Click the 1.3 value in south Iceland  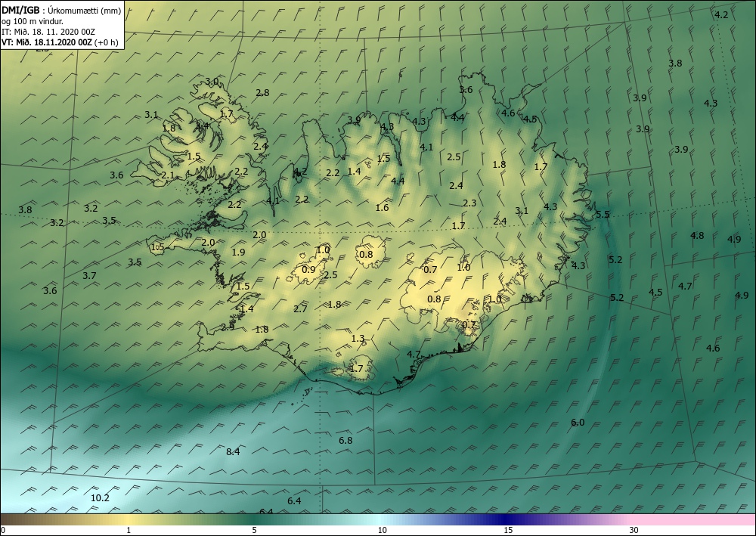358,339
